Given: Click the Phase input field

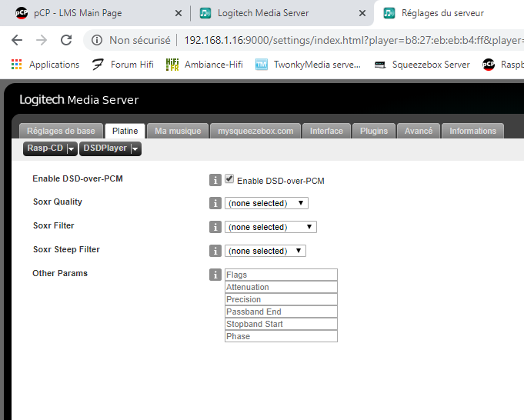Looking at the screenshot, I should (x=281, y=336).
